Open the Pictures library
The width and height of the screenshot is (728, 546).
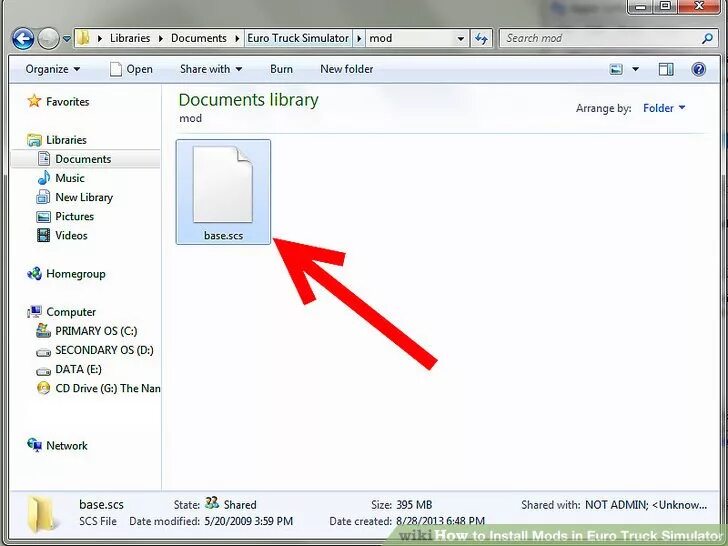(74, 216)
